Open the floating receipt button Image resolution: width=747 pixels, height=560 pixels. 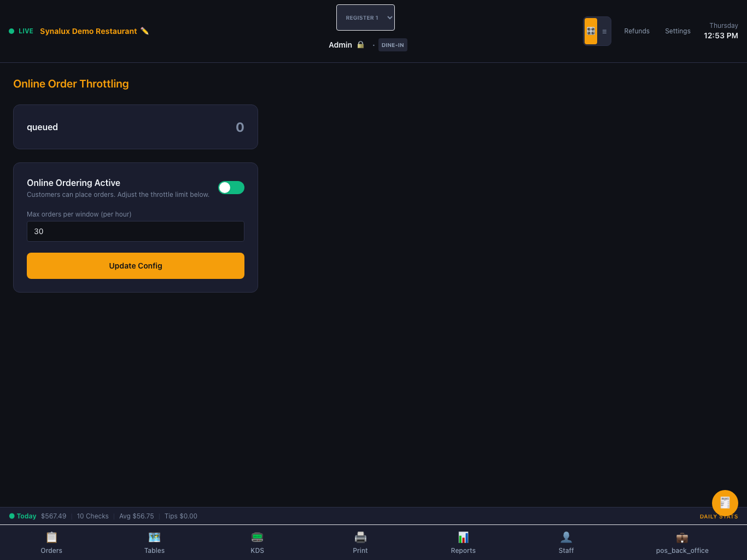725,503
